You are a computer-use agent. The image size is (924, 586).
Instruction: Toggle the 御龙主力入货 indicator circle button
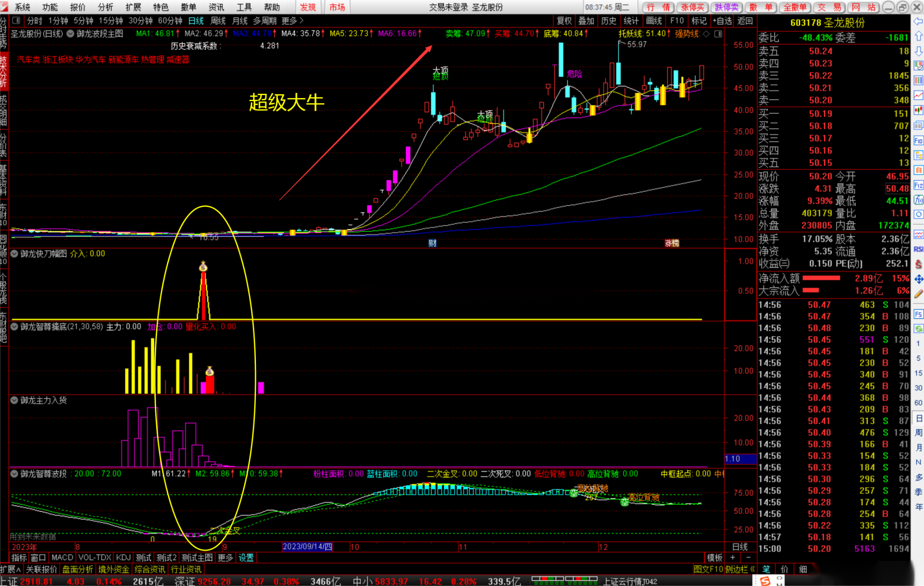tap(14, 400)
